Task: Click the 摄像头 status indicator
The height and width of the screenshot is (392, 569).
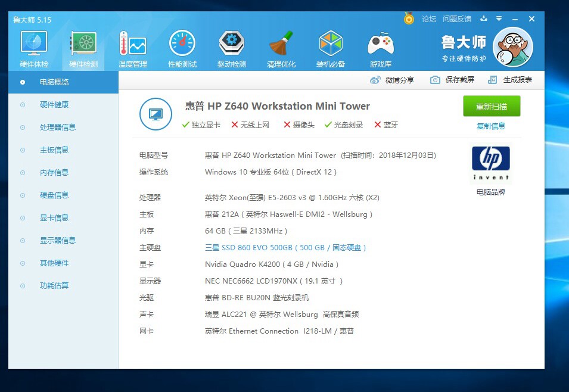Action: pos(299,125)
